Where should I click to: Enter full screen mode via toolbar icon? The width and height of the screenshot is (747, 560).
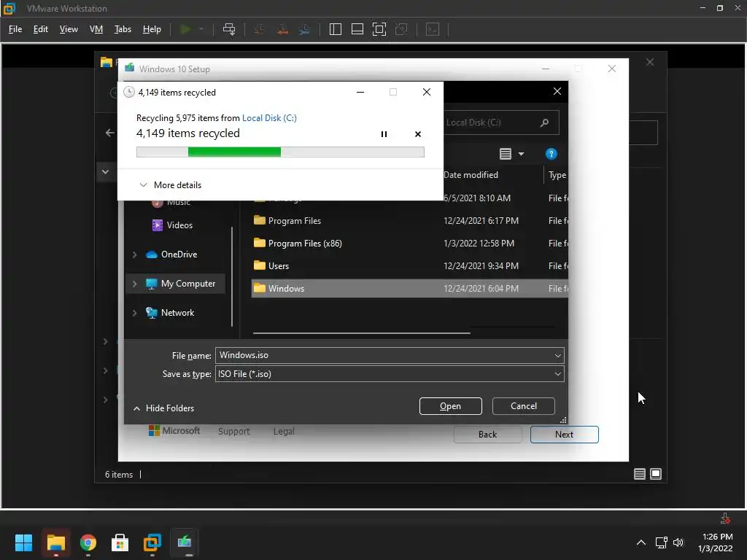(379, 29)
